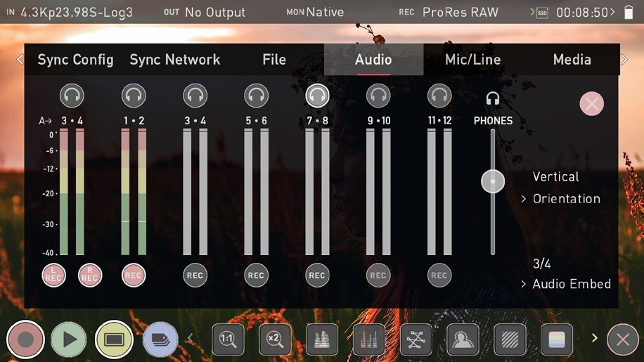Show the RGB parade monitor
This screenshot has height=362, width=644.
[x=368, y=340]
